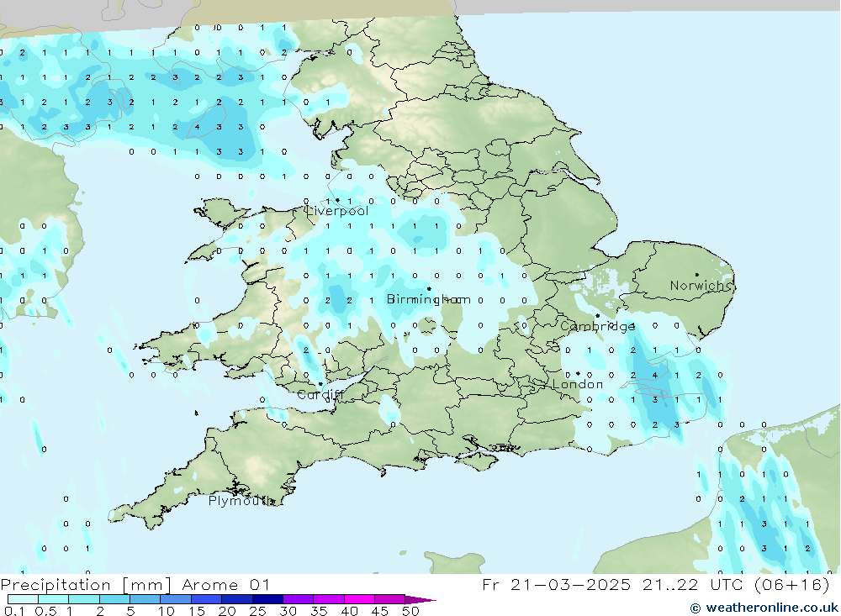Click the 25 mm dark blue legend swatch

click(267, 599)
